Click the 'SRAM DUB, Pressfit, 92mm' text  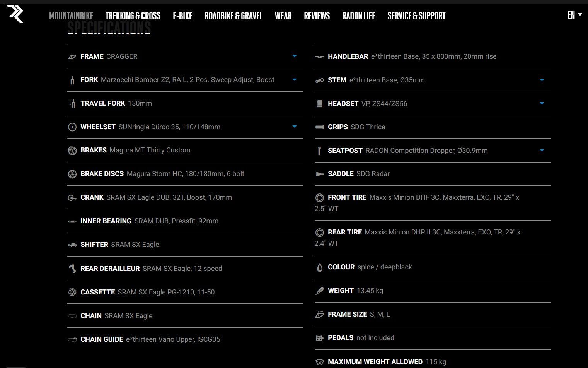click(x=176, y=221)
